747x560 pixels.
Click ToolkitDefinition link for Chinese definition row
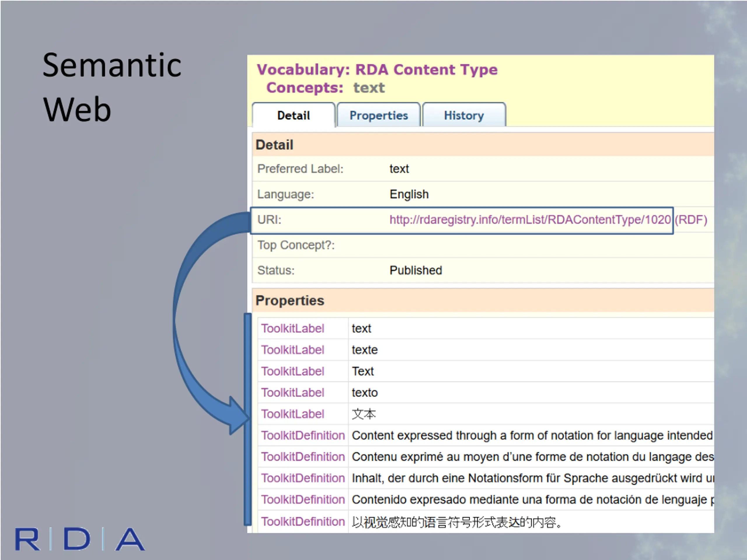pos(303,521)
